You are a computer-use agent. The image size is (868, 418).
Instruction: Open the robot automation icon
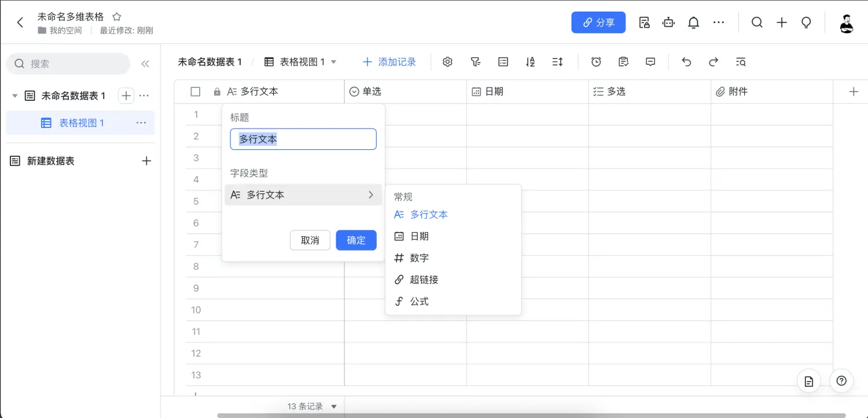point(668,23)
